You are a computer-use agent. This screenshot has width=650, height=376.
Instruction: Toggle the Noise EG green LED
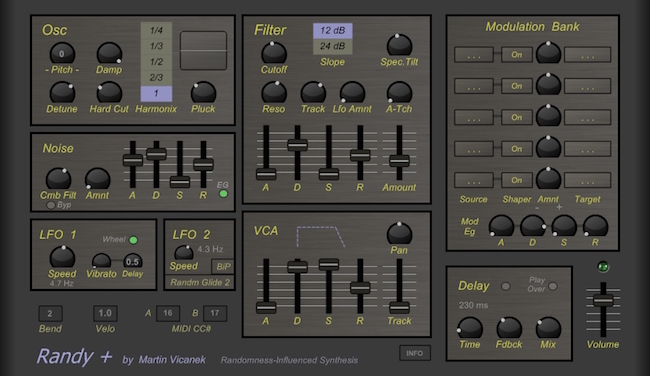tap(223, 194)
